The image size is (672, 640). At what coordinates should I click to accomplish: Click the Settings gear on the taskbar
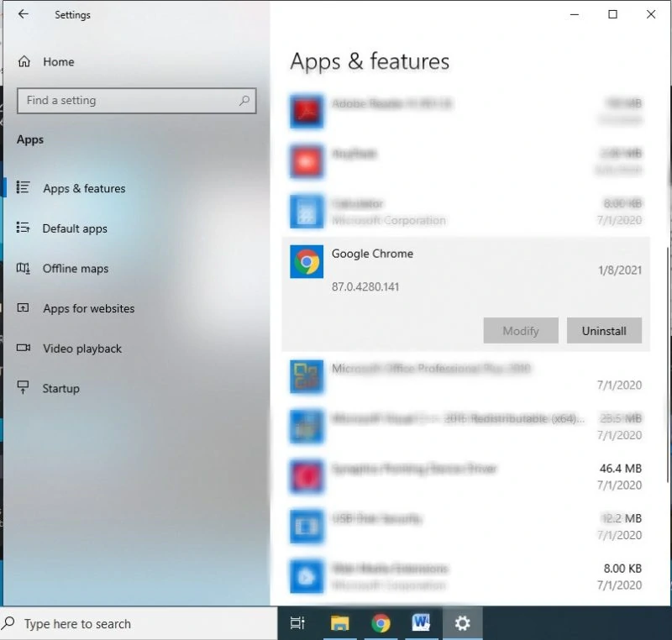(x=462, y=623)
